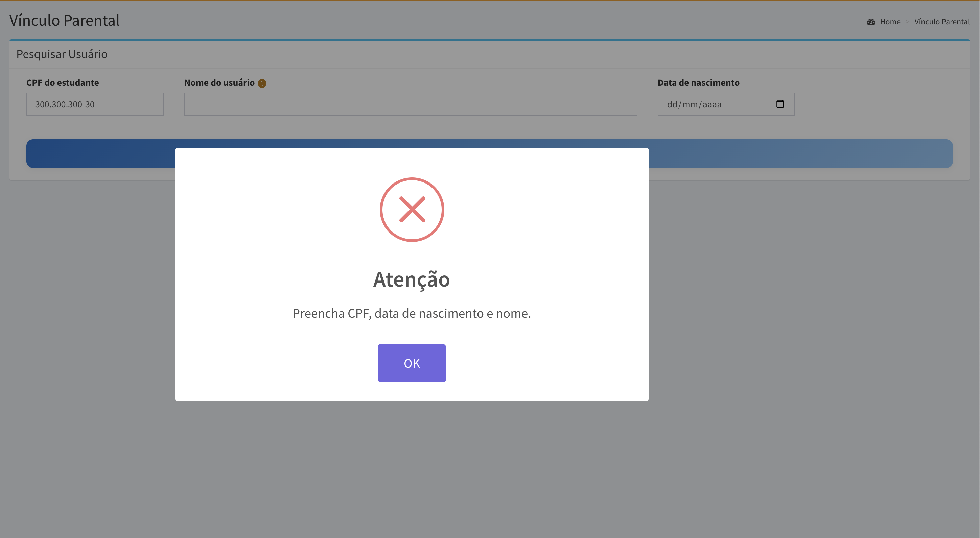Viewport: 980px width, 538px height.
Task: Click the Preencha CPF message text
Action: pyautogui.click(x=412, y=313)
